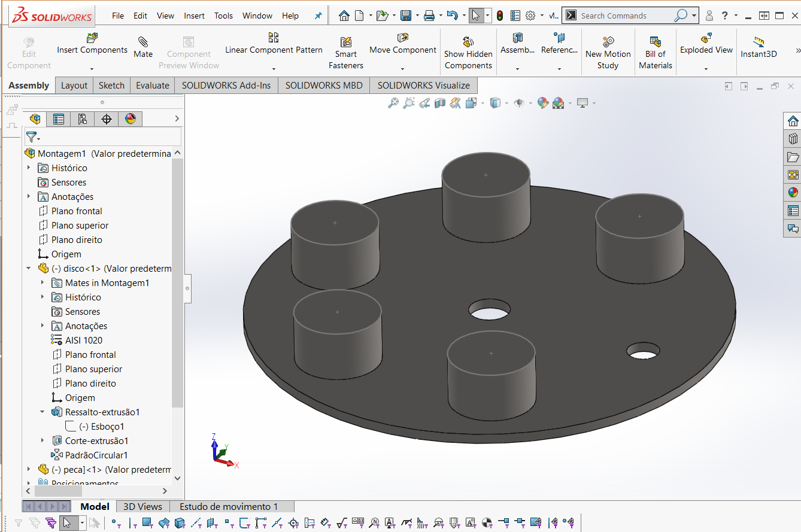The width and height of the screenshot is (801, 532).
Task: Open SOLIDWORKS Resources home task pane
Action: coord(793,121)
